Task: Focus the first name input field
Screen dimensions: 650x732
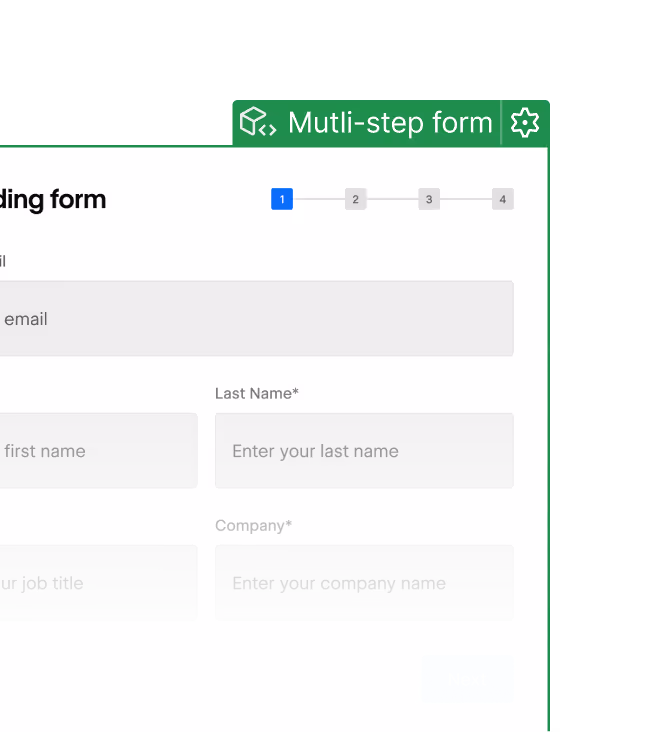Action: (99, 450)
